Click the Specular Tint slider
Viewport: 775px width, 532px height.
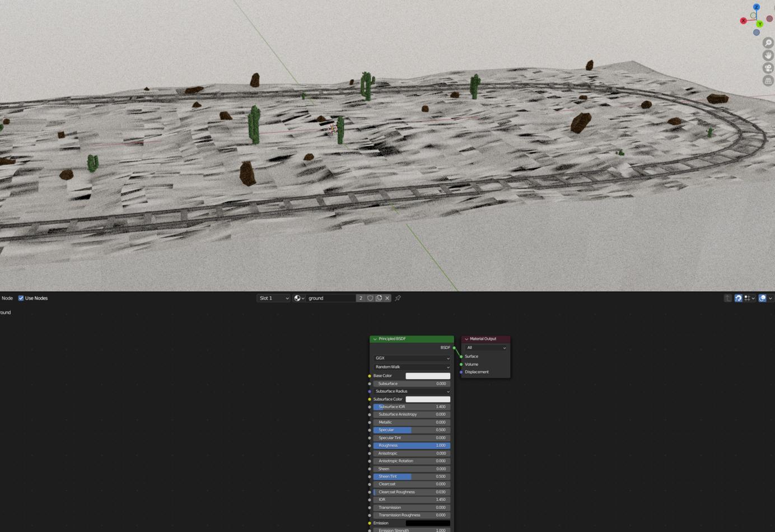[412, 438]
